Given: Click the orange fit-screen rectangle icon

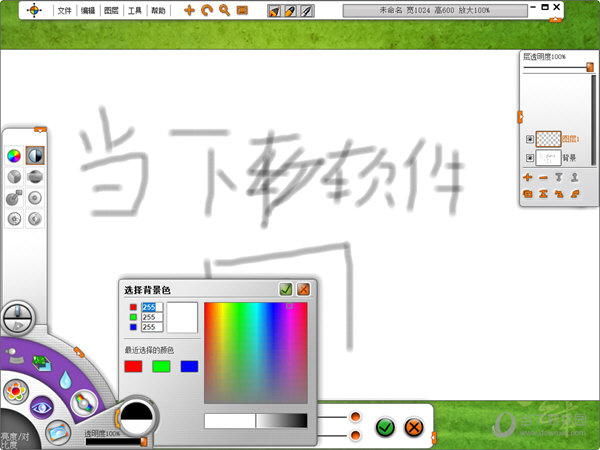Looking at the screenshot, I should (242, 10).
